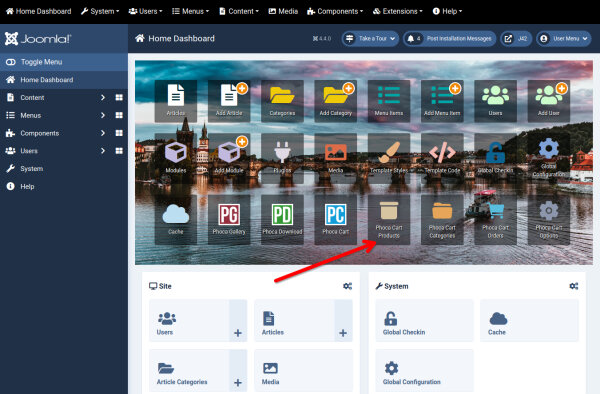The image size is (600, 394).
Task: Click plus next to Article Categories card
Action: [238, 371]
